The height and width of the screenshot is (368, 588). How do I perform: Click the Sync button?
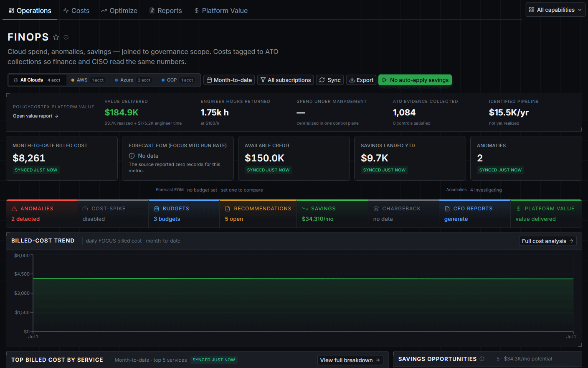point(330,80)
